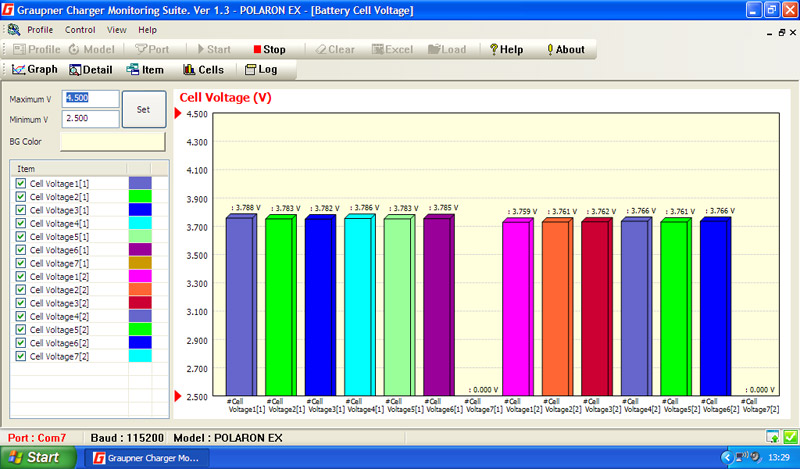Uncheck Cell Voltage2[1] checkbox

point(20,196)
